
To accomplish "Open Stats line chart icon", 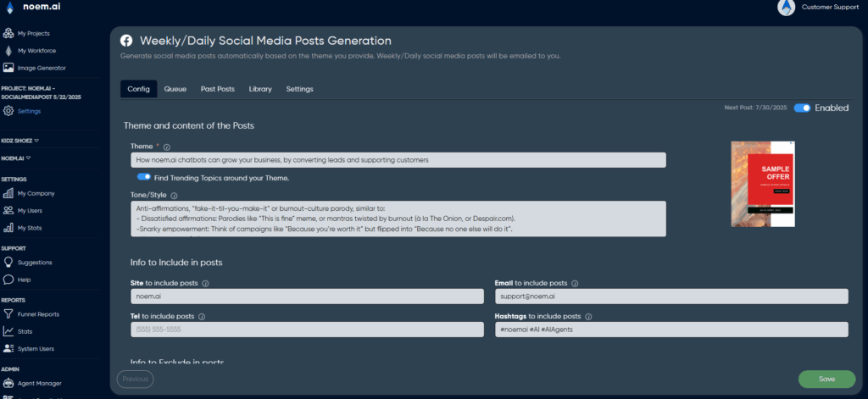I will 8,331.
